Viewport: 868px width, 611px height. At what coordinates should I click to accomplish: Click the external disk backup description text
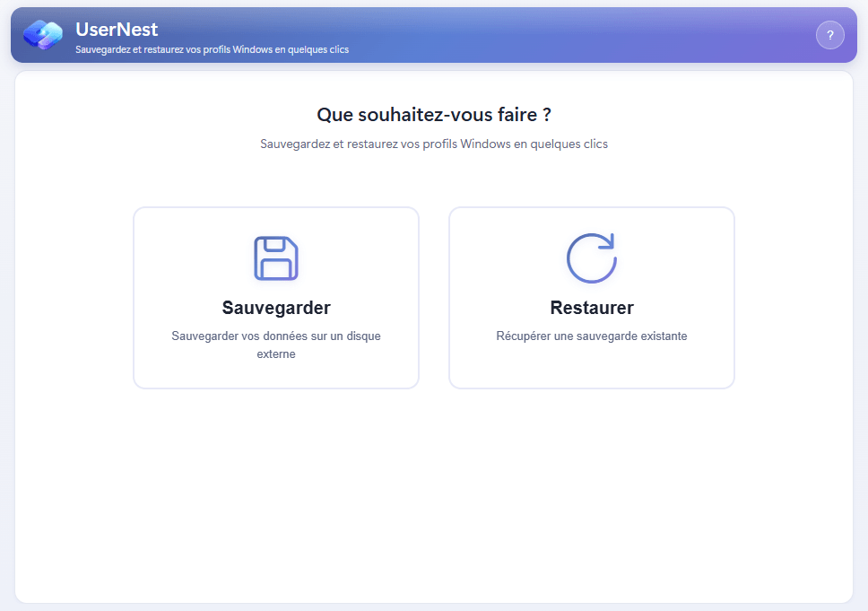(x=275, y=345)
